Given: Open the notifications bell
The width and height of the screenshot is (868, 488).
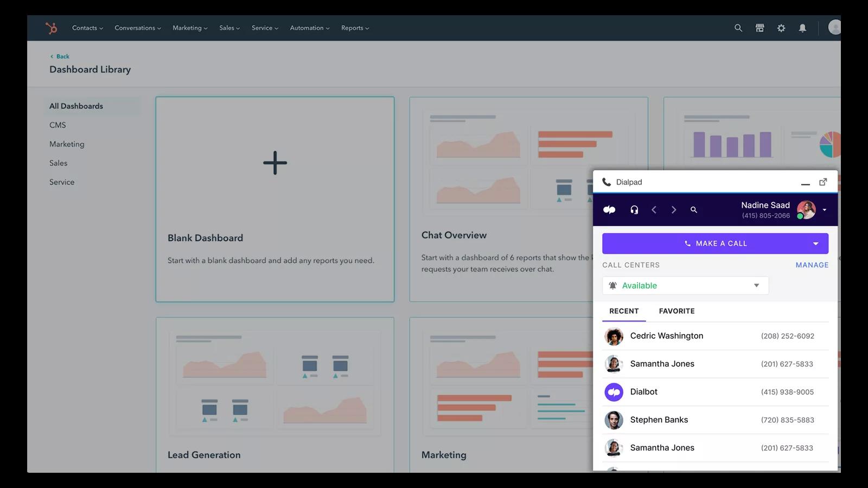Looking at the screenshot, I should [802, 28].
